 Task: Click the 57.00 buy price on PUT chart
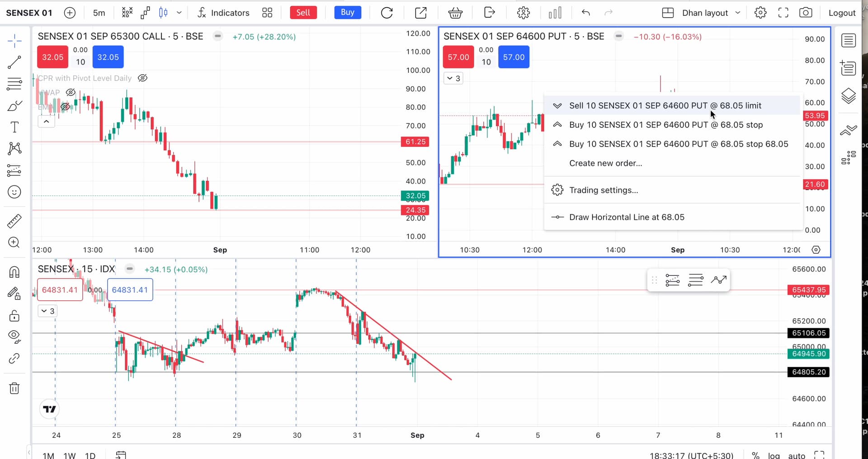coord(514,57)
